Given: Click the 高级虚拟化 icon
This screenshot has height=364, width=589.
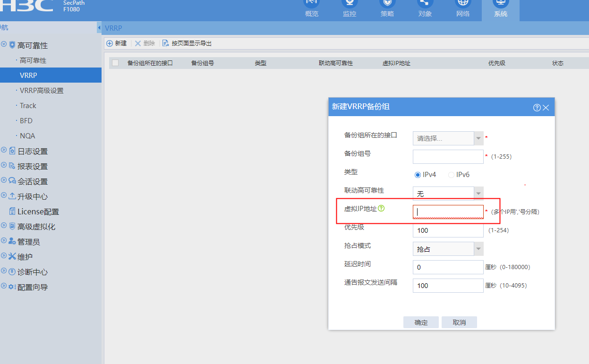Looking at the screenshot, I should (x=12, y=227).
